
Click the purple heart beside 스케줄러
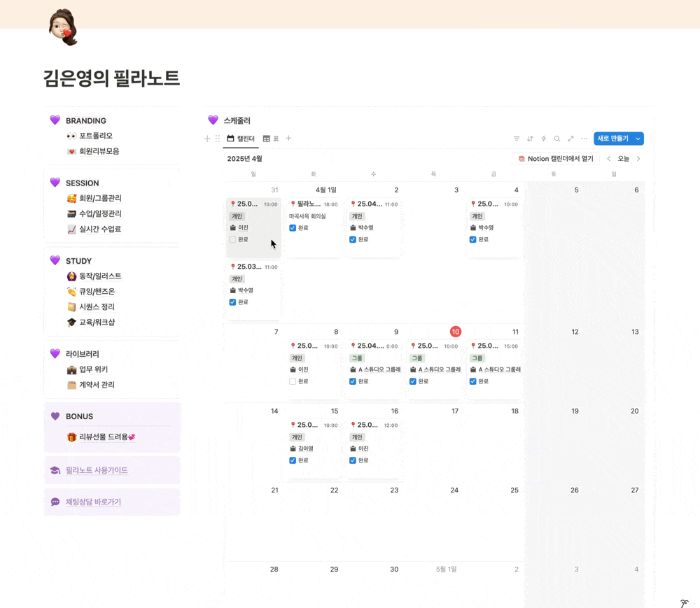[x=213, y=120]
